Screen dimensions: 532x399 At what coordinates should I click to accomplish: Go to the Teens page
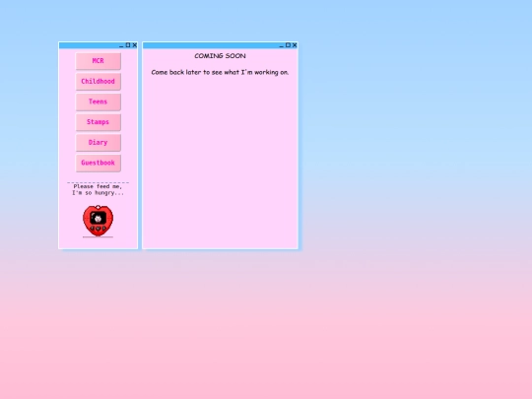[99, 101]
